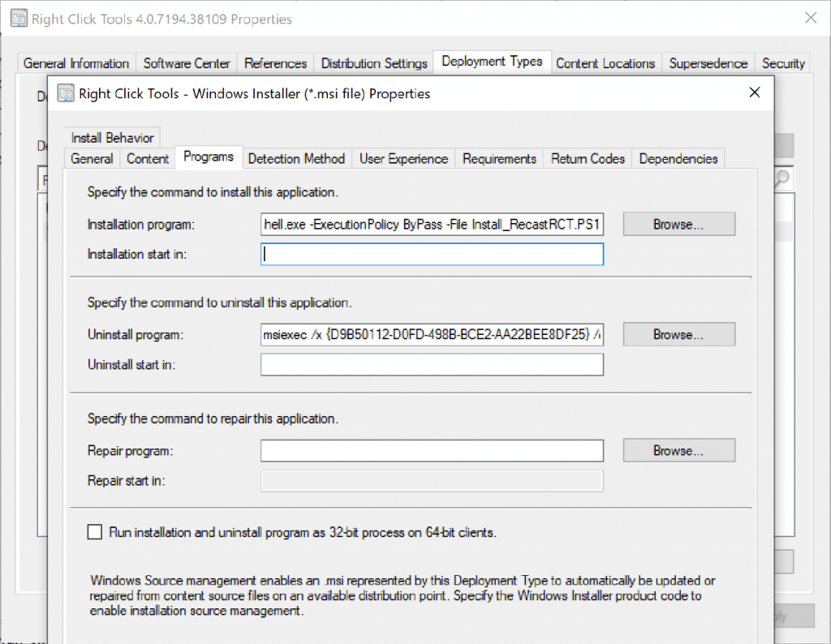Enable running install programs as 32-bit process
Screen dimensions: 831x644
pyautogui.click(x=94, y=531)
